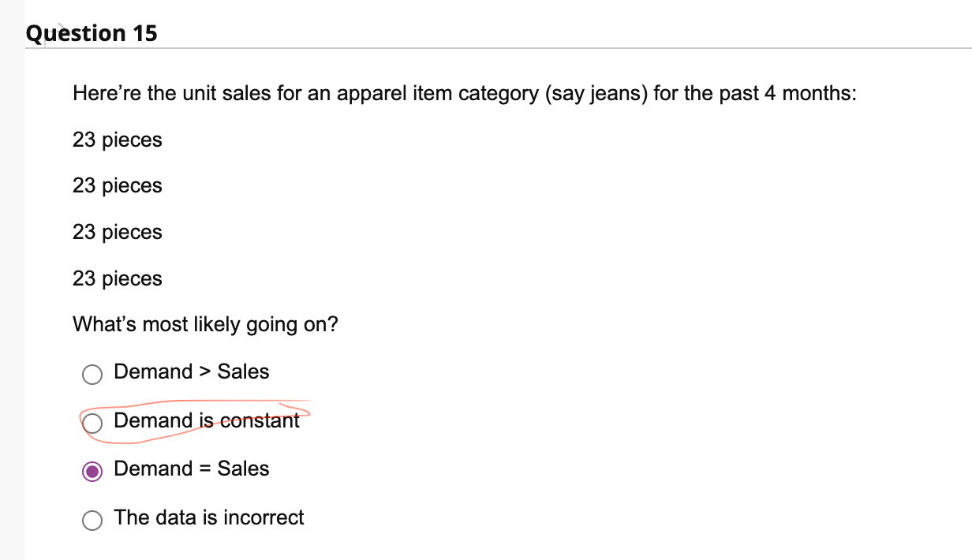Image resolution: width=972 pixels, height=560 pixels.
Task: Select the "Demand is constant" radio button
Action: click(92, 424)
